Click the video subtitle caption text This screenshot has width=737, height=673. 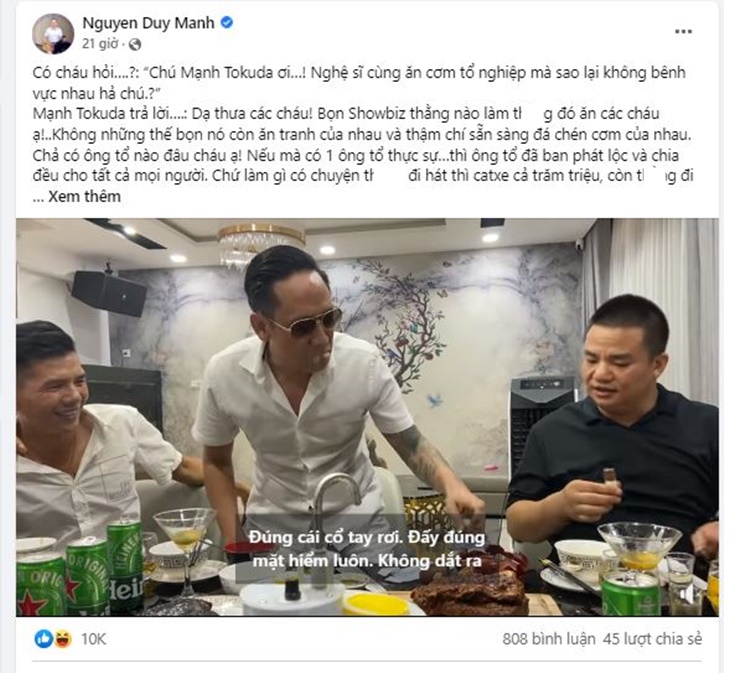(367, 549)
